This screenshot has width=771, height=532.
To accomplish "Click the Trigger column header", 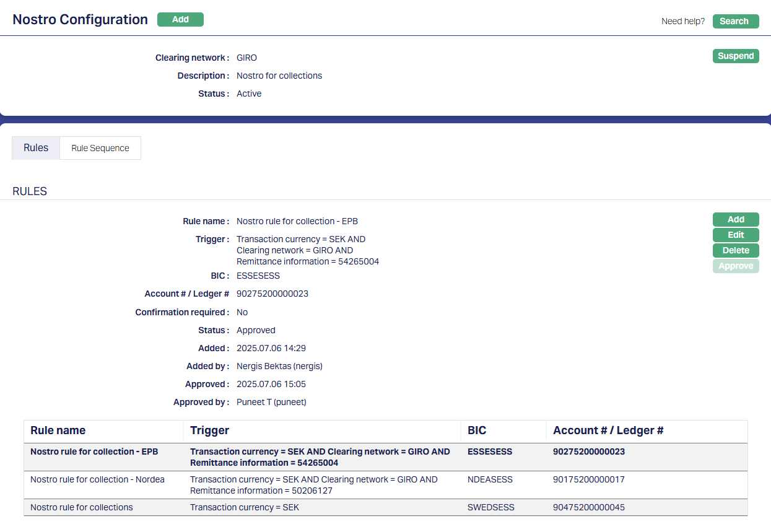I will pos(209,430).
